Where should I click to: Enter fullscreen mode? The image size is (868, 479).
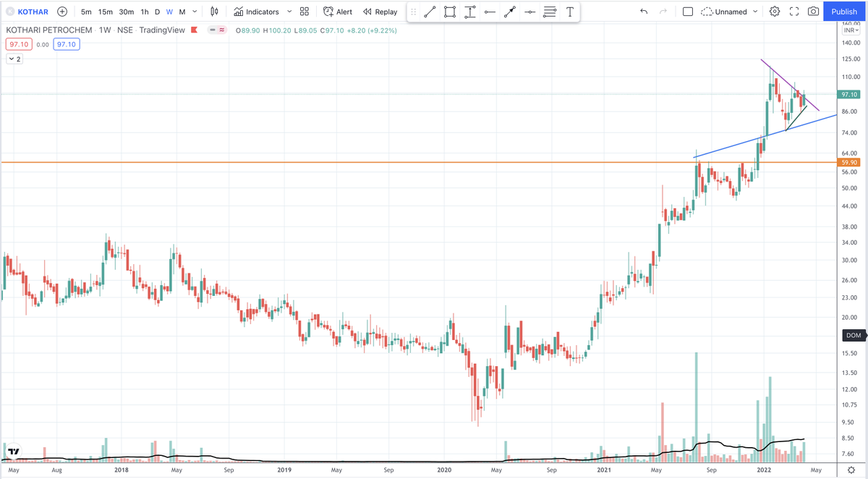point(794,12)
